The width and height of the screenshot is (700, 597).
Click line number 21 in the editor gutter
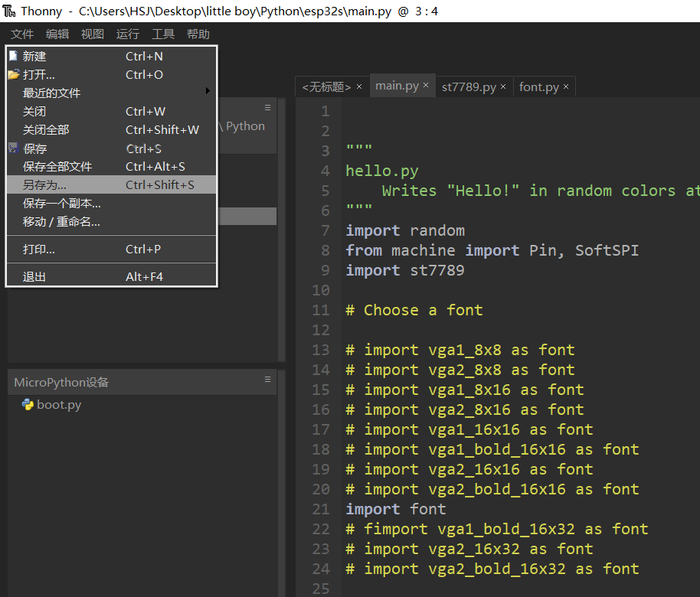(x=320, y=508)
